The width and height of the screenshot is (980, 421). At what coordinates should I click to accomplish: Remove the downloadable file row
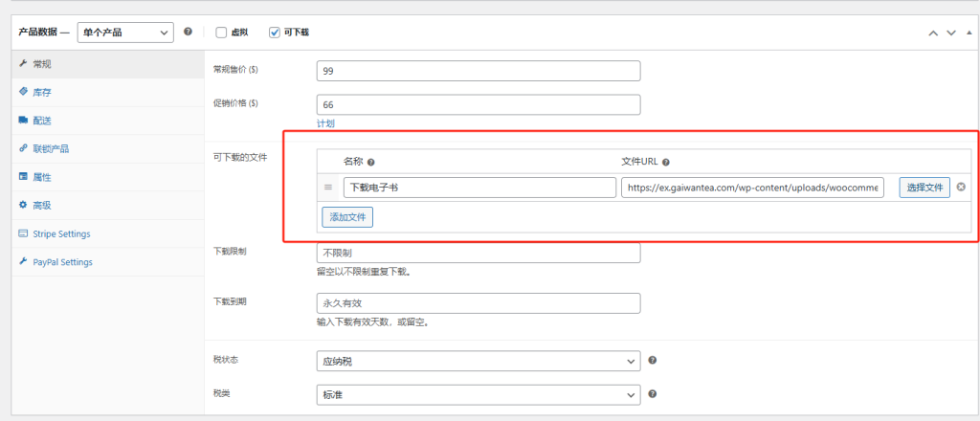[x=961, y=188]
